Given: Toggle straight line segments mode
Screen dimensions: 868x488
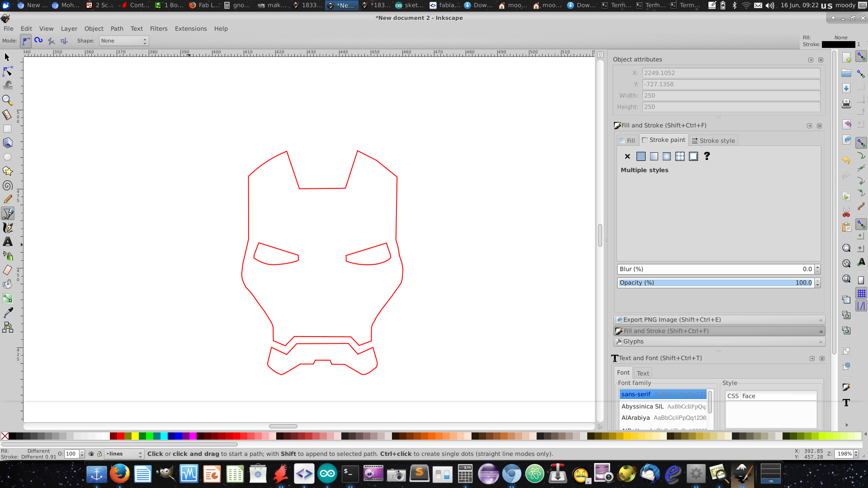Looking at the screenshot, I should (51, 41).
